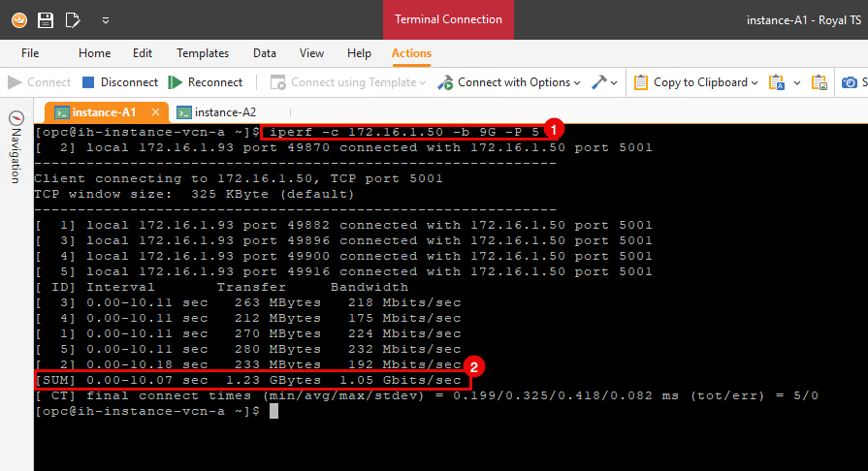Select the Terminal Connection contextual tab
Image resolution: width=868 pixels, height=471 pixels.
(448, 19)
